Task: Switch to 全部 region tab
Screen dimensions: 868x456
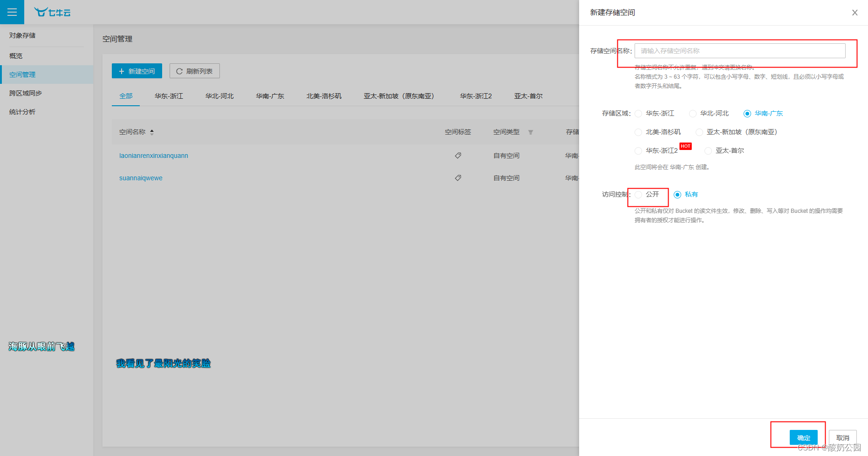Action: [x=126, y=96]
